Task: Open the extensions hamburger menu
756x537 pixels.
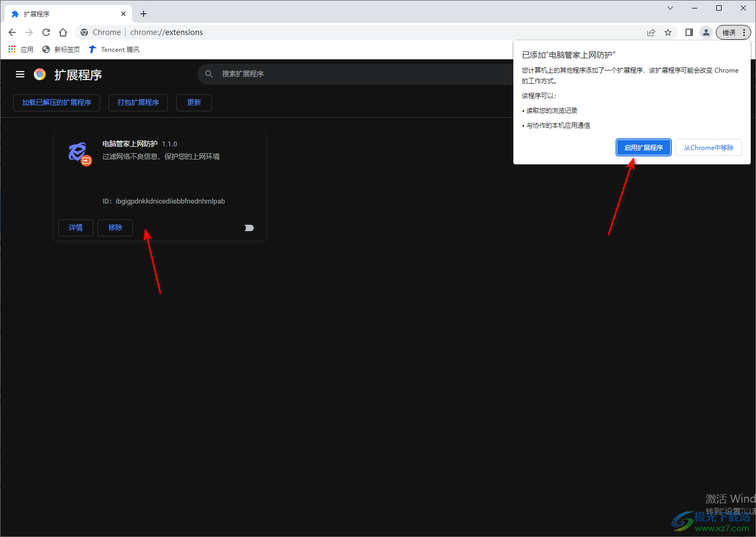Action: point(20,74)
